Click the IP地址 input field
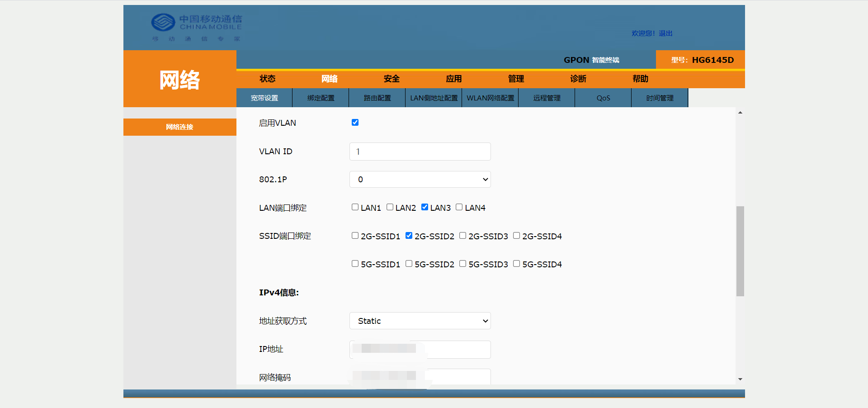Image resolution: width=868 pixels, height=408 pixels. 420,350
